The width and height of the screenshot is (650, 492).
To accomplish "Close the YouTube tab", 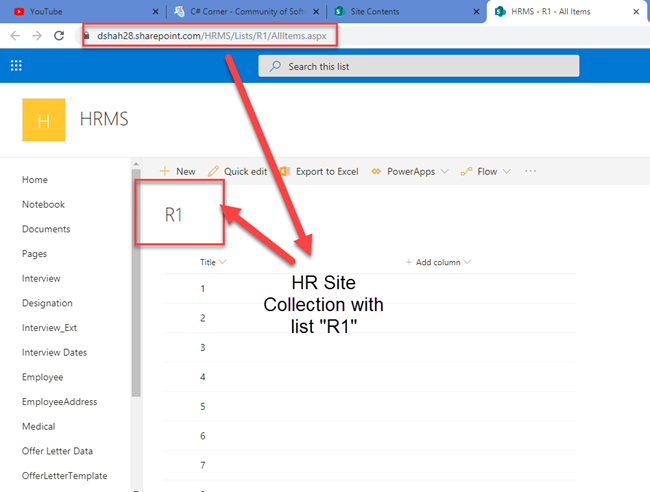I will click(155, 12).
